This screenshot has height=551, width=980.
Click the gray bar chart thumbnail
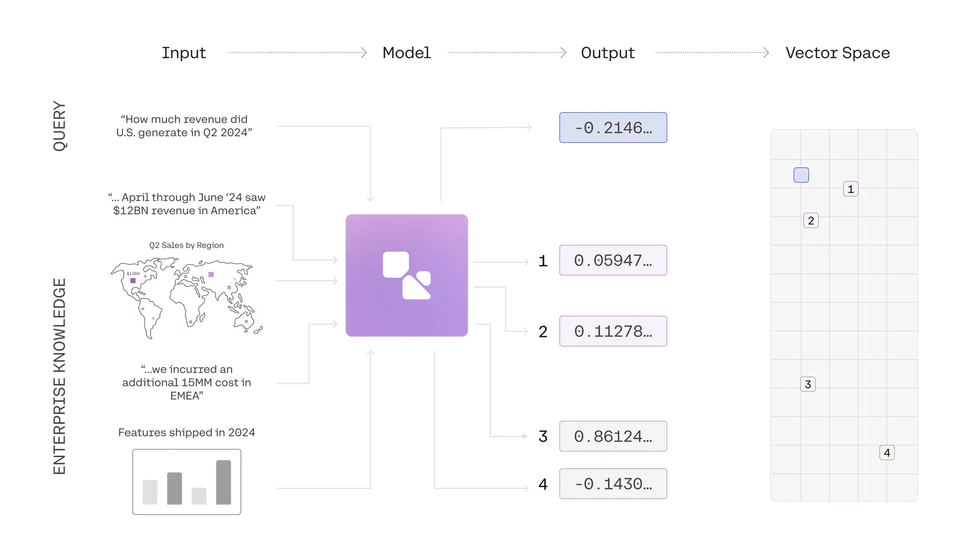point(187,482)
